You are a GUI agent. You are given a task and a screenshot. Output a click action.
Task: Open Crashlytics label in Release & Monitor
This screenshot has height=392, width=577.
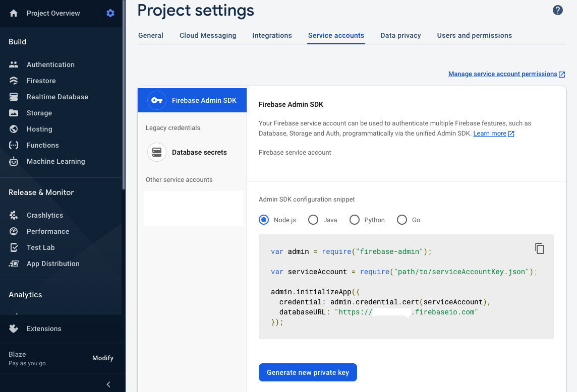(44, 215)
